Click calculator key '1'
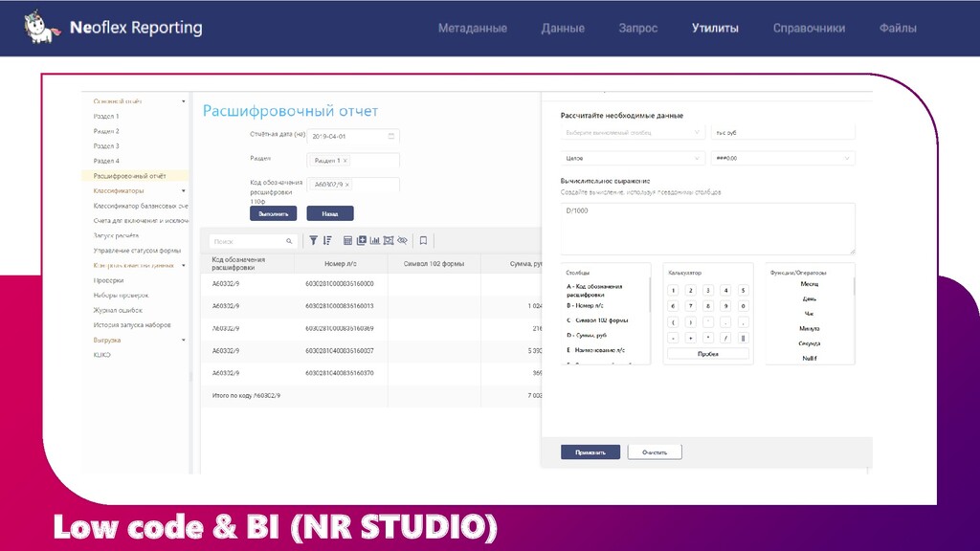Image resolution: width=980 pixels, height=551 pixels. [x=673, y=291]
